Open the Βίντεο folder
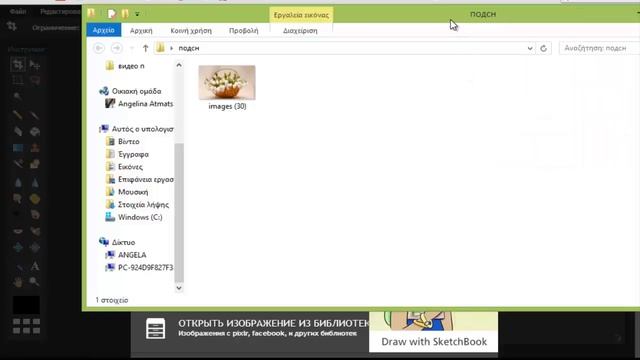Viewport: 640px width, 360px height. click(129, 142)
